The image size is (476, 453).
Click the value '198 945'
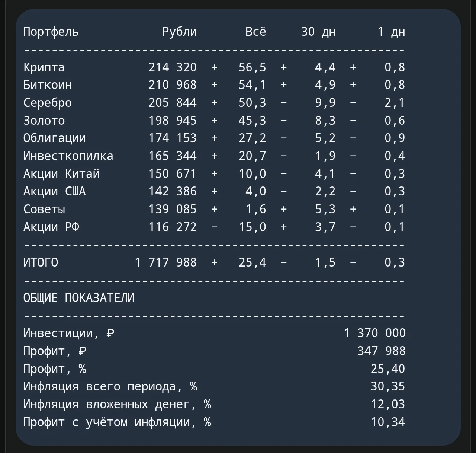tap(173, 121)
